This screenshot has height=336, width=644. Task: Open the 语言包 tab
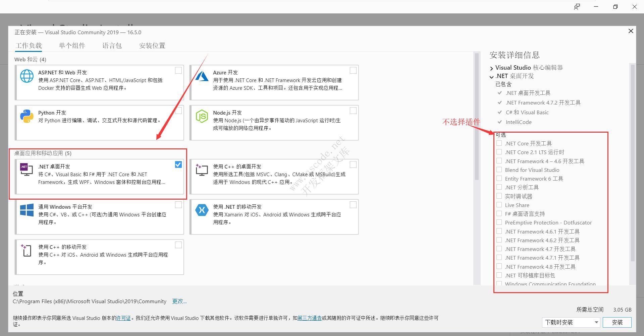[112, 46]
